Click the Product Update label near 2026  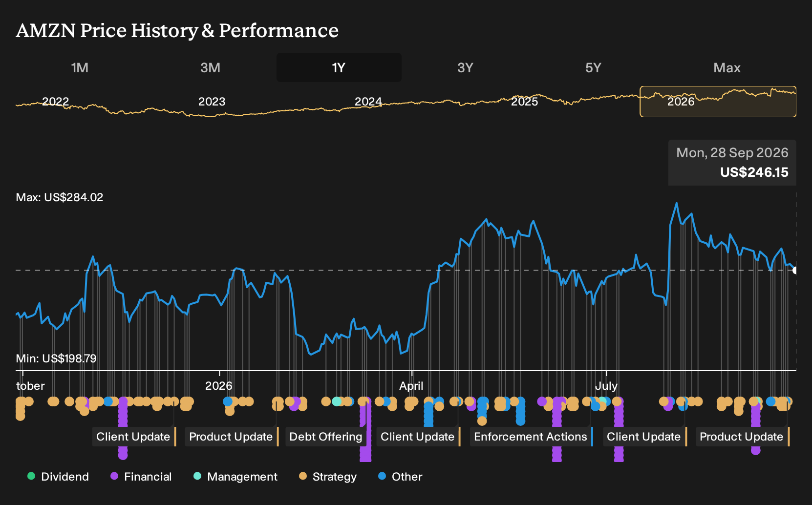click(x=232, y=437)
